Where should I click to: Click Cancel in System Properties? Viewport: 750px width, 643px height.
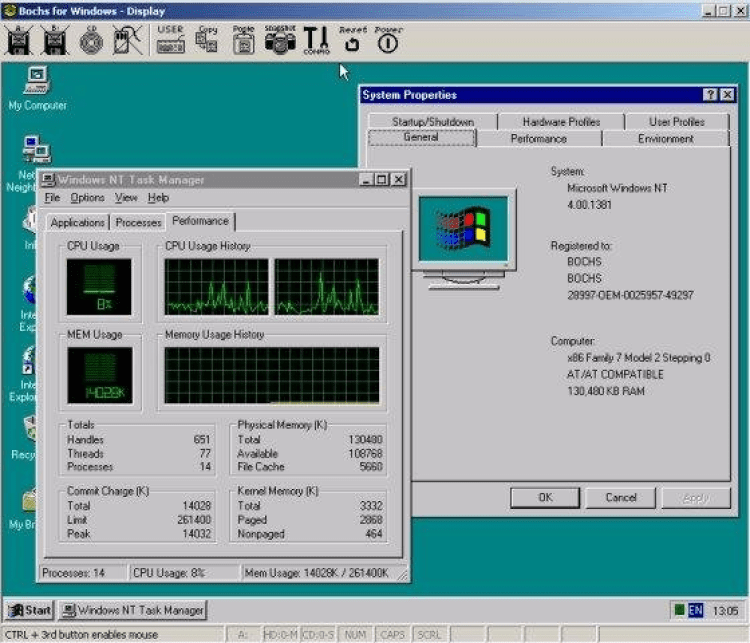coord(621,497)
